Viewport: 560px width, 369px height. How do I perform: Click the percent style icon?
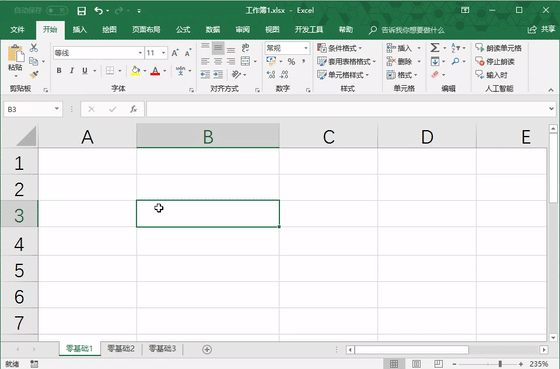[291, 61]
